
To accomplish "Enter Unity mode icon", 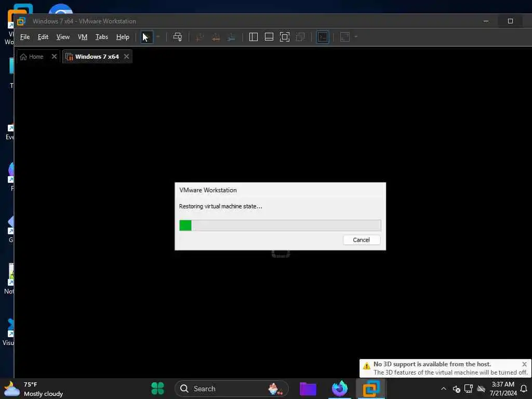I will coord(300,37).
